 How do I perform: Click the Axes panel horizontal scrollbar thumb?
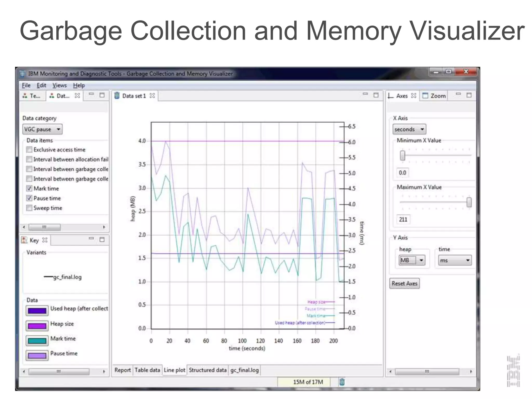[x=427, y=371]
